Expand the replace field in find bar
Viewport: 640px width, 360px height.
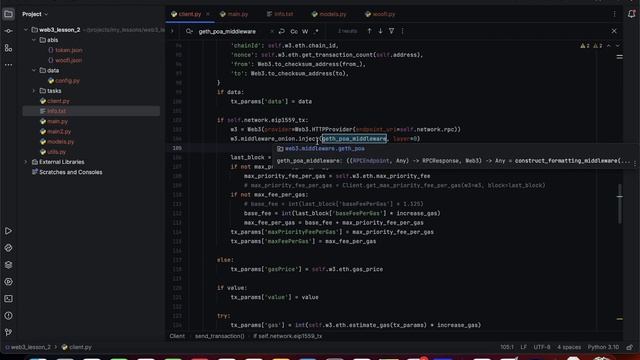click(172, 31)
